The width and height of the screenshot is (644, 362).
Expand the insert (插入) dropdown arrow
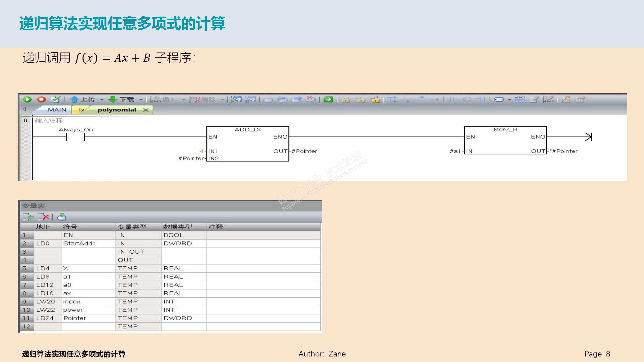[184, 100]
